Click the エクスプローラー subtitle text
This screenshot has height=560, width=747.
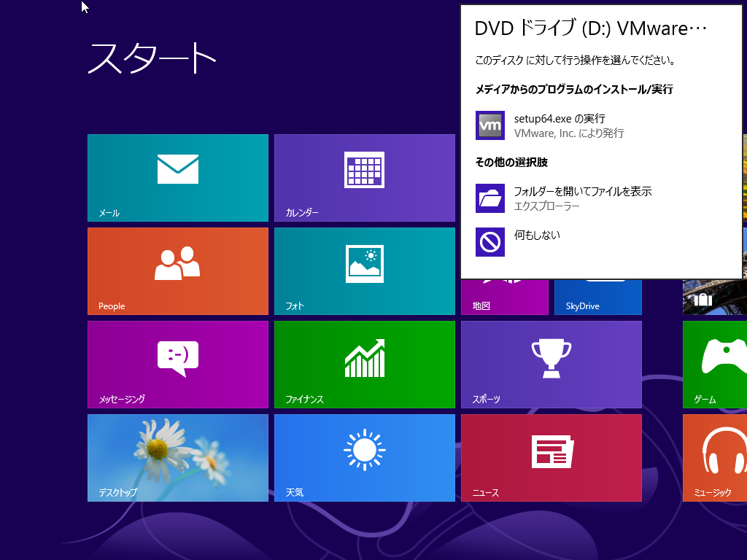(546, 206)
